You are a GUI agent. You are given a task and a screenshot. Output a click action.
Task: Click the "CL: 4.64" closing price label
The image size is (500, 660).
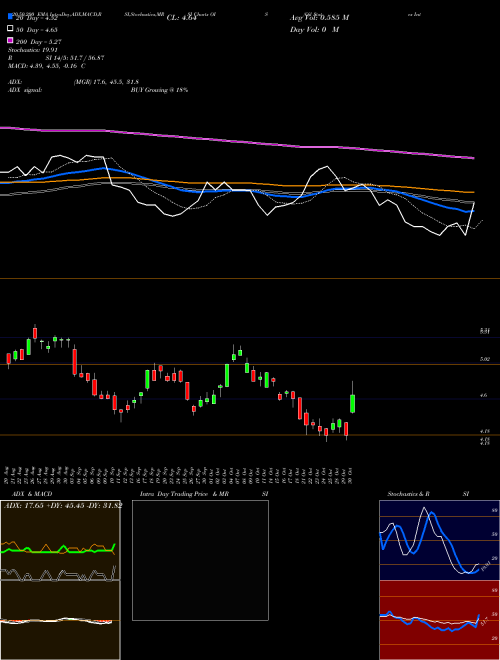point(181,18)
